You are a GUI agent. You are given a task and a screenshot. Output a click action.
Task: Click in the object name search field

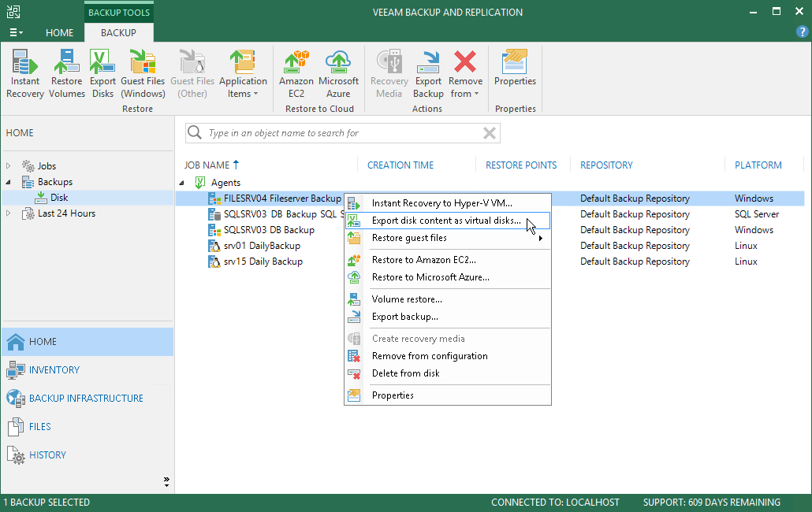(342, 133)
